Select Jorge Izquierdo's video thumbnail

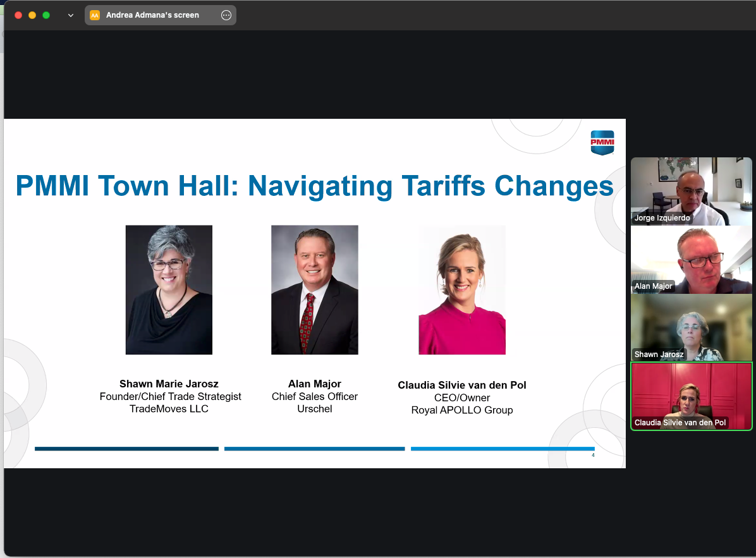691,191
